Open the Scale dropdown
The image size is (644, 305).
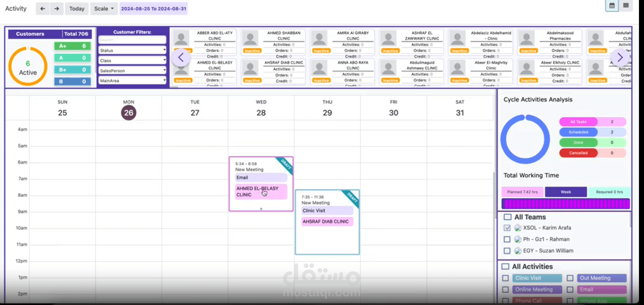[x=104, y=8]
